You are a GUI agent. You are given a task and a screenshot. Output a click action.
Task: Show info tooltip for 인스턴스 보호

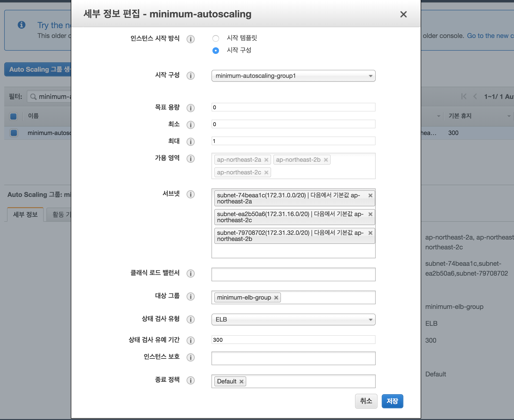190,357
